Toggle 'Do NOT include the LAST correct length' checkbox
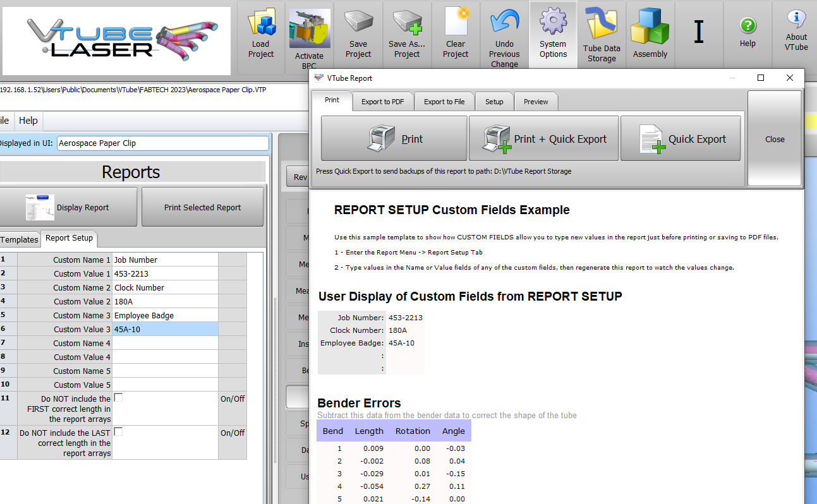The width and height of the screenshot is (817, 504). click(118, 432)
